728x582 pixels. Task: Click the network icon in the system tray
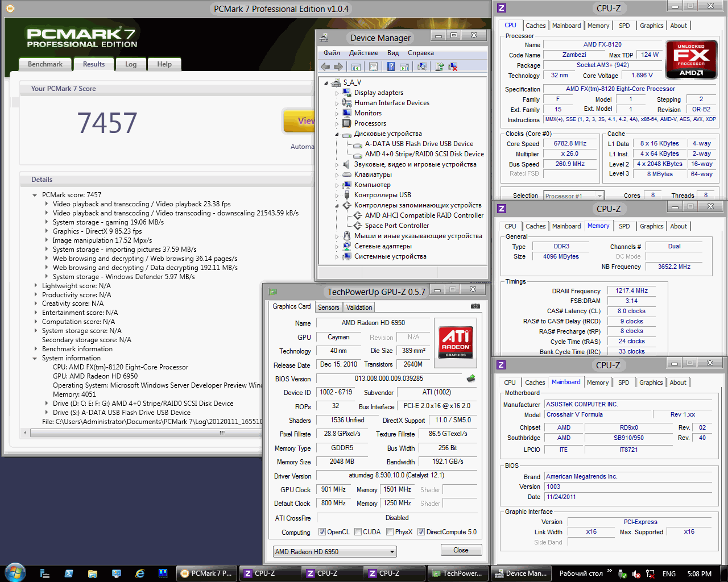point(650,574)
